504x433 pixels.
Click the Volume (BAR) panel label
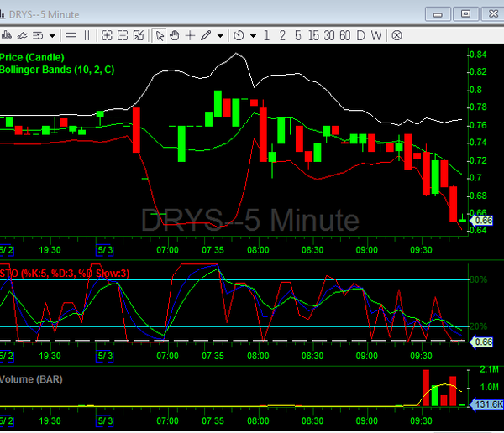[31, 379]
